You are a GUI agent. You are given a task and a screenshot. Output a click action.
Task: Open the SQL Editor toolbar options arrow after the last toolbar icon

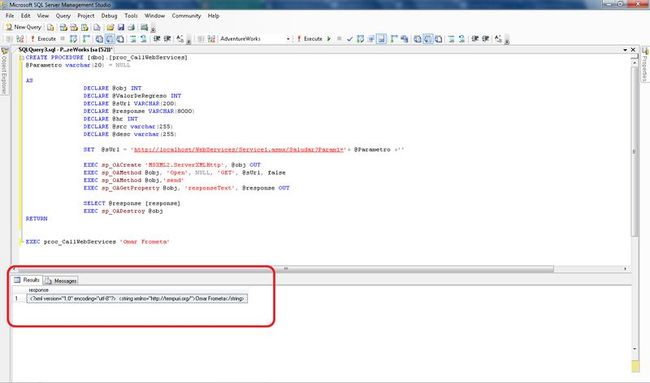(507, 40)
